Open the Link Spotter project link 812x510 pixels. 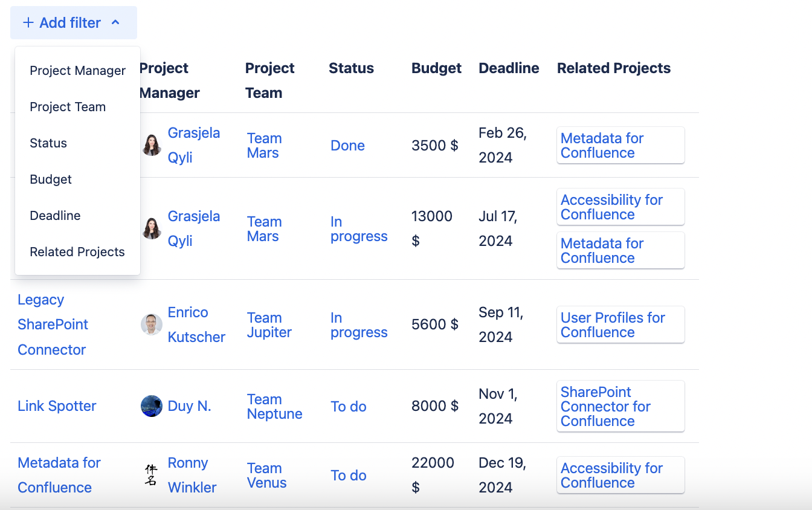pos(57,406)
